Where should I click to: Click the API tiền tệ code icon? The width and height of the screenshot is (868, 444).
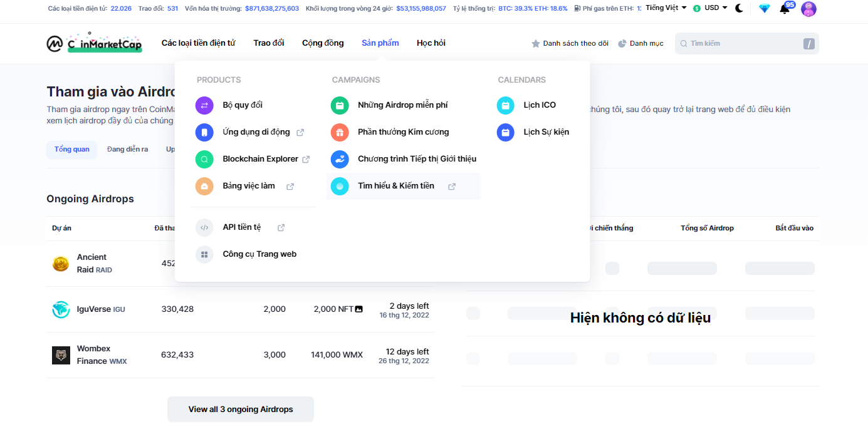(204, 227)
